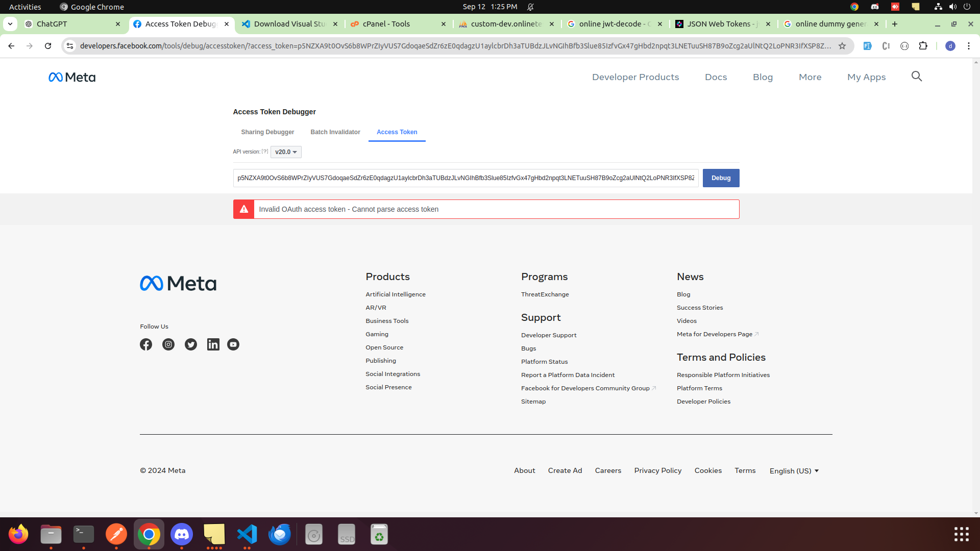980x551 pixels.
Task: Open the More menu in header
Action: tap(810, 77)
